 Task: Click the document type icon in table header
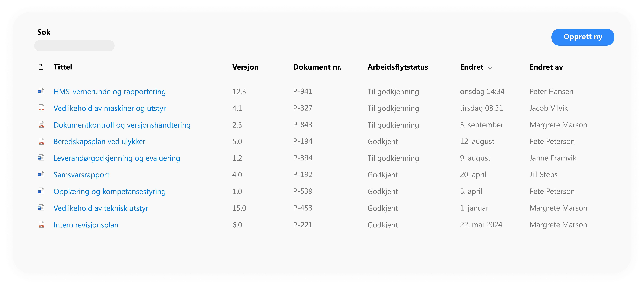coord(41,67)
